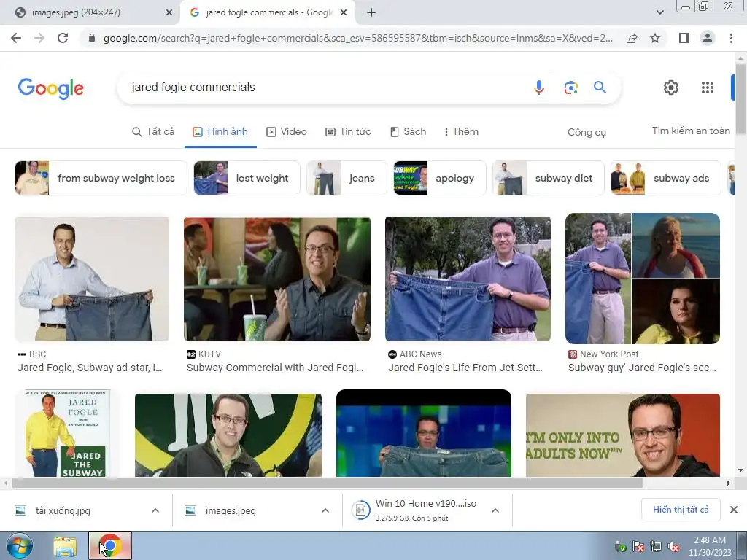Open "Subway guy' Jared Fogle's sec..." link
The image size is (747, 560).
point(642,367)
